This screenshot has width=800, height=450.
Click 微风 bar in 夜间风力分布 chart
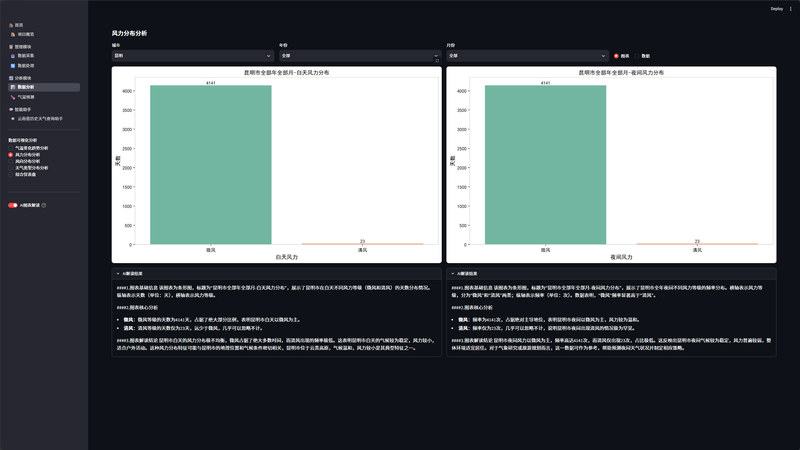coord(545,165)
